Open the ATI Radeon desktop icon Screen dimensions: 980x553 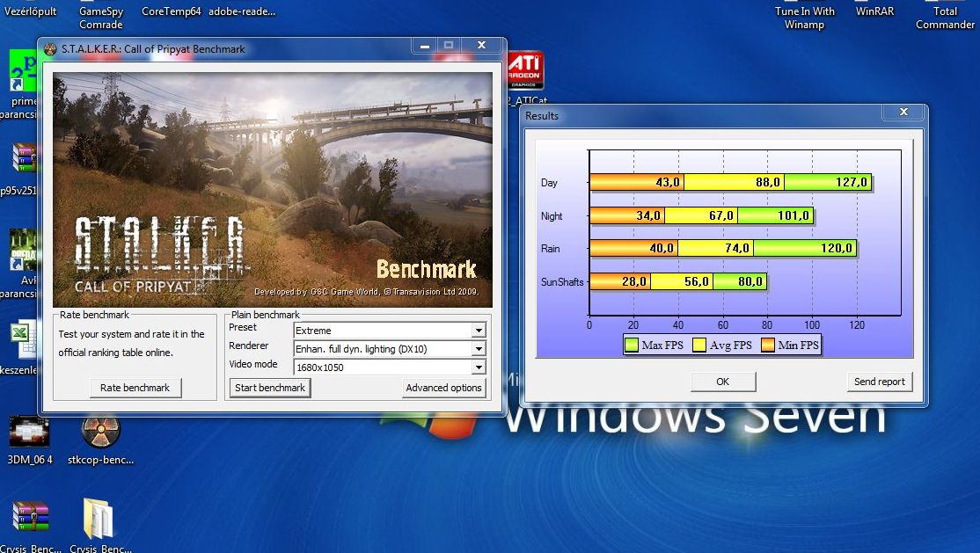pos(525,70)
